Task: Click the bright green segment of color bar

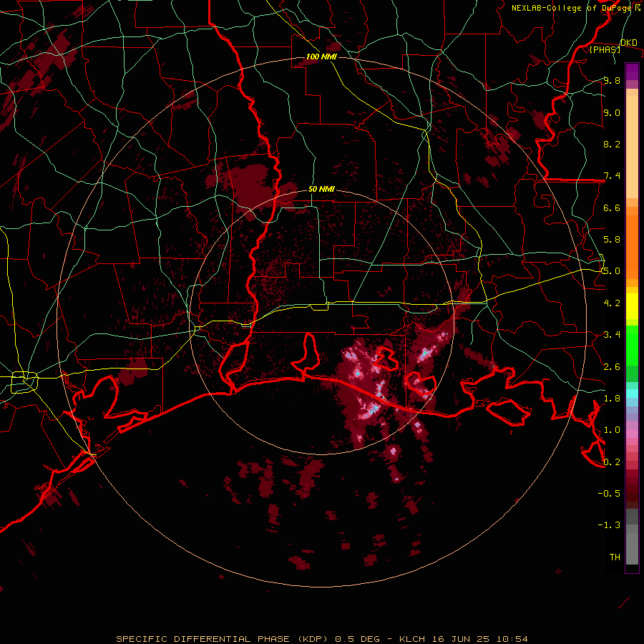Action: click(632, 345)
